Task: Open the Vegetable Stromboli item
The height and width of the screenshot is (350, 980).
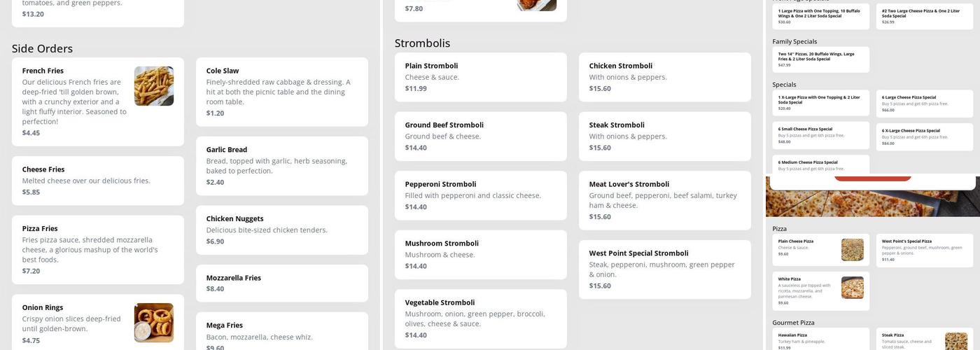Action: click(480, 318)
